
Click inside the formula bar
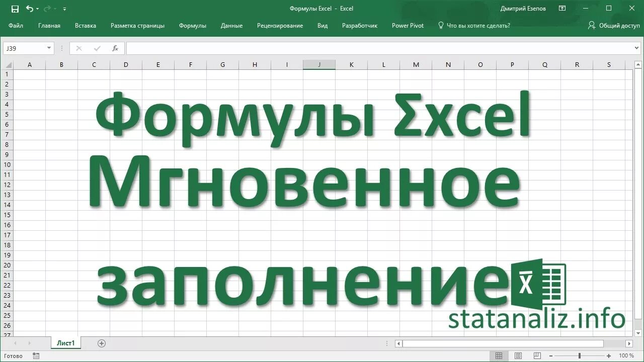[379, 48]
